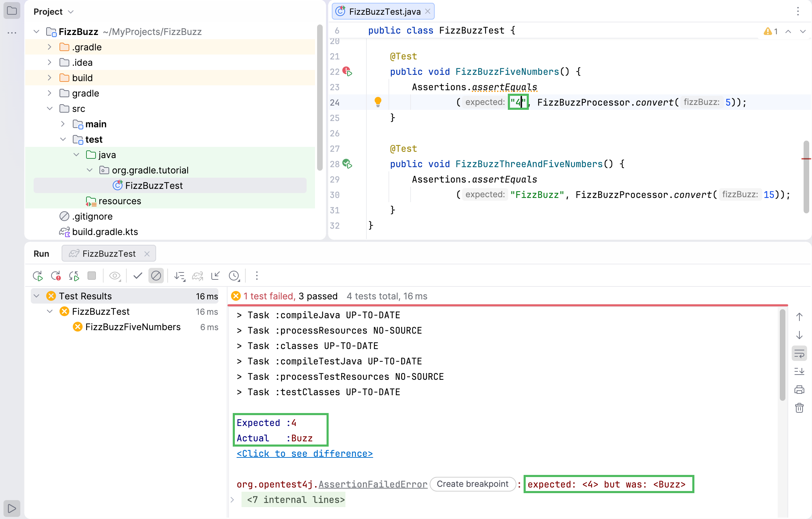Collapse the src folder in tree
The height and width of the screenshot is (519, 812).
click(x=49, y=108)
